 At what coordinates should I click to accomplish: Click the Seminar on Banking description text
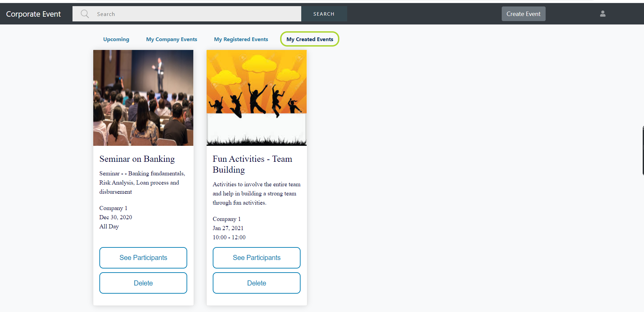coord(142,183)
